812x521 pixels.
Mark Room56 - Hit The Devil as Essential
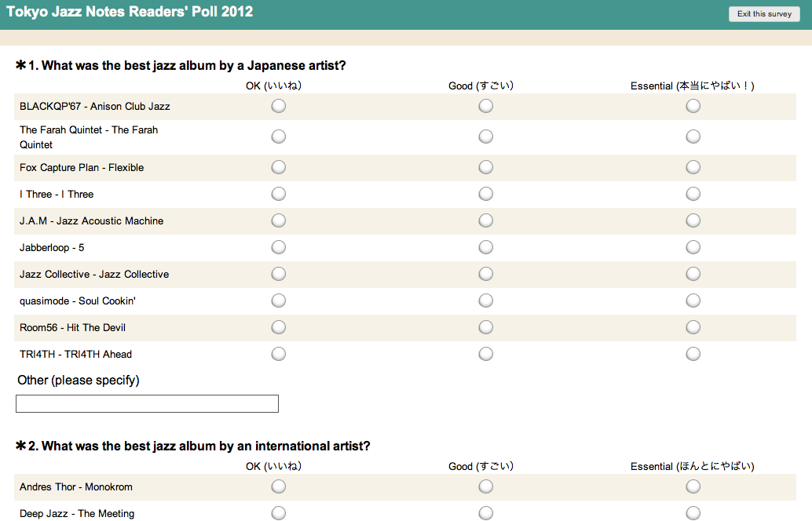tap(693, 327)
